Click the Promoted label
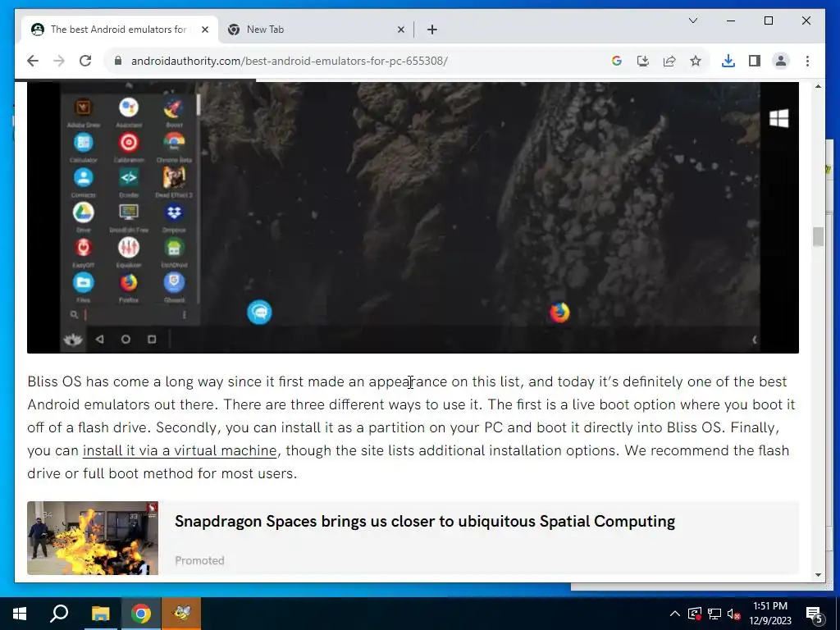 199,560
